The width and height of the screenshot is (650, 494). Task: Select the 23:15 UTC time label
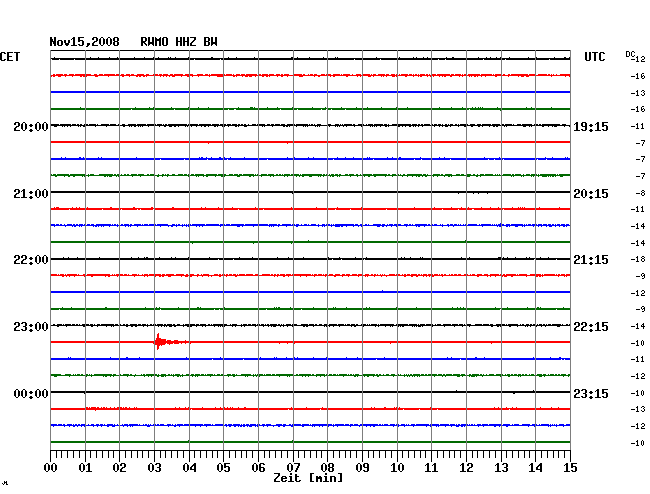[x=591, y=393]
